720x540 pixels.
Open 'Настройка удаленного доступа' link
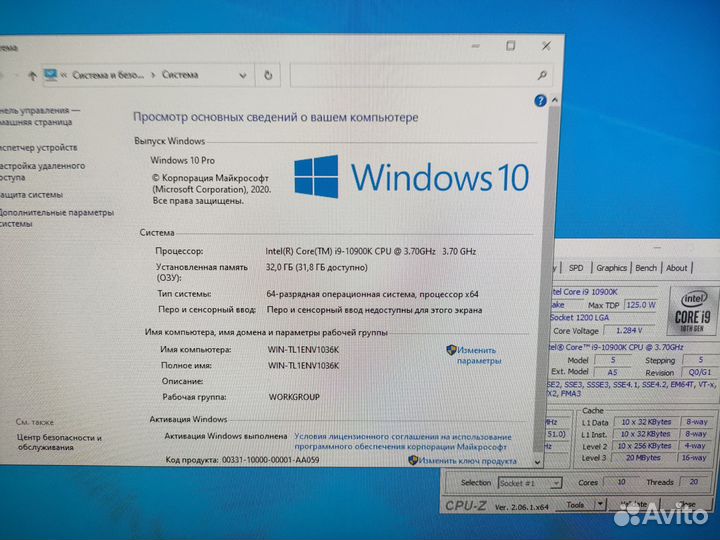[42, 171]
